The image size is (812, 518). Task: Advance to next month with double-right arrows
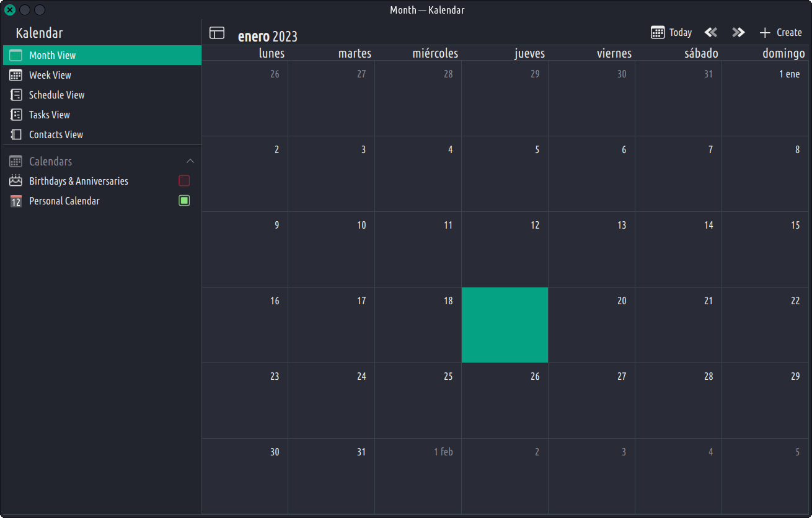pos(738,32)
